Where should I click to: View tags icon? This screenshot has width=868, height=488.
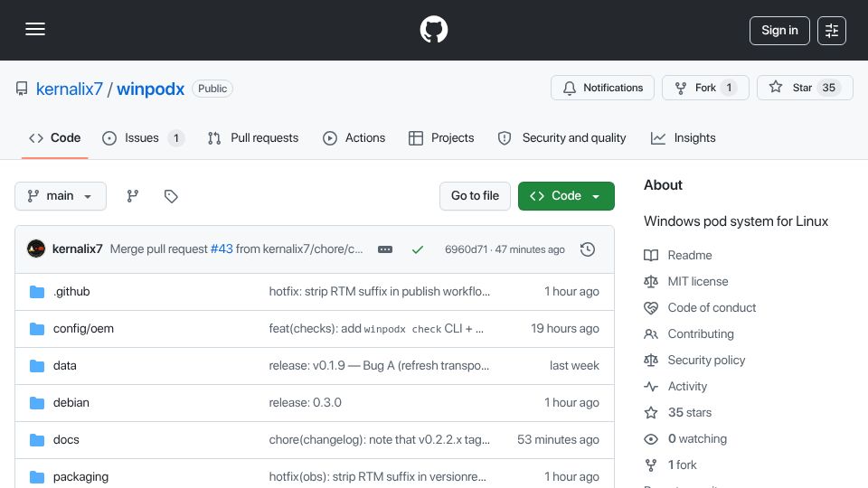171,196
